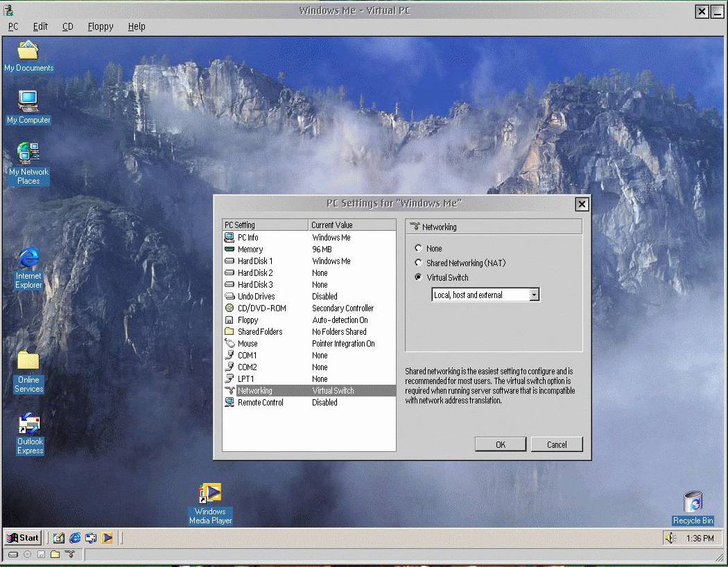
Task: Select the None networking option
Action: tap(418, 248)
